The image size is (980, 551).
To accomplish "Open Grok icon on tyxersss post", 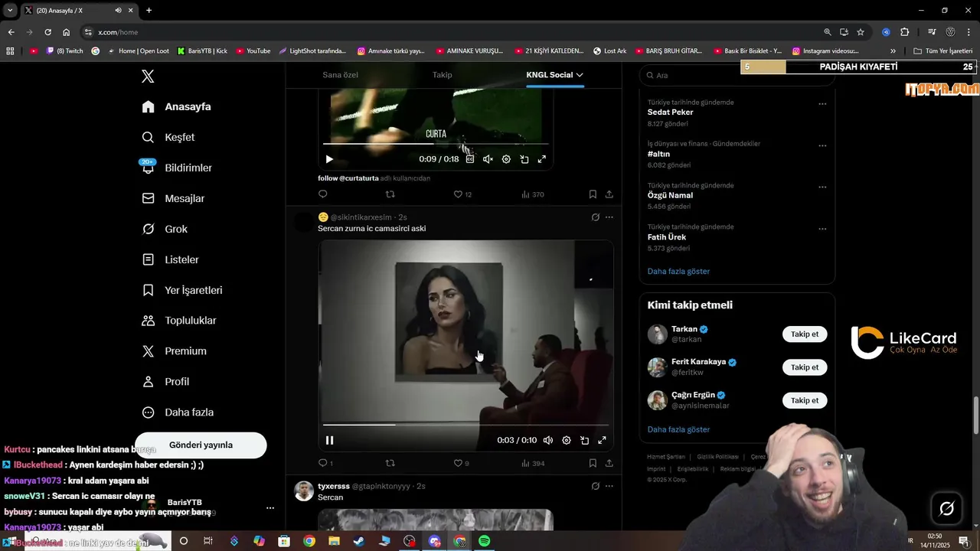I will pos(595,486).
